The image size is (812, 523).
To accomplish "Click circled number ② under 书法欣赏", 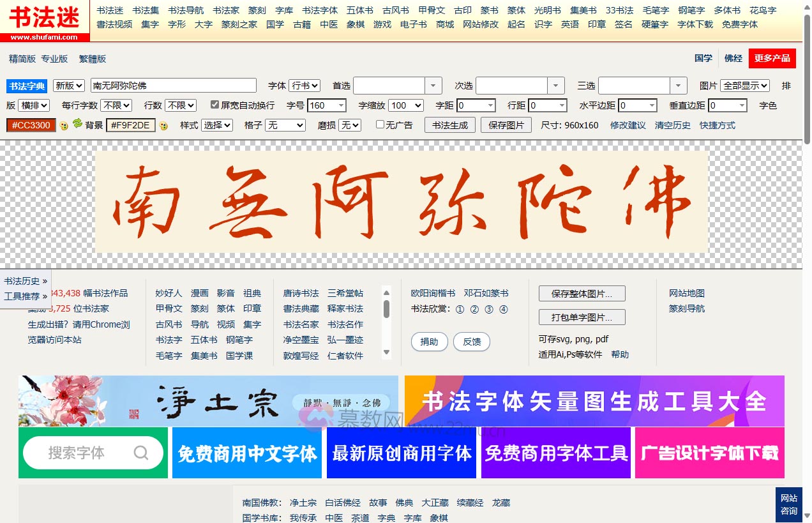I will (475, 309).
